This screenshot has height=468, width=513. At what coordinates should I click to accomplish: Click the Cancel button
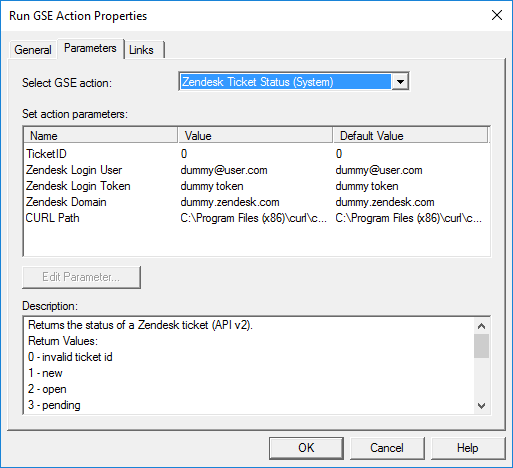coord(387,448)
